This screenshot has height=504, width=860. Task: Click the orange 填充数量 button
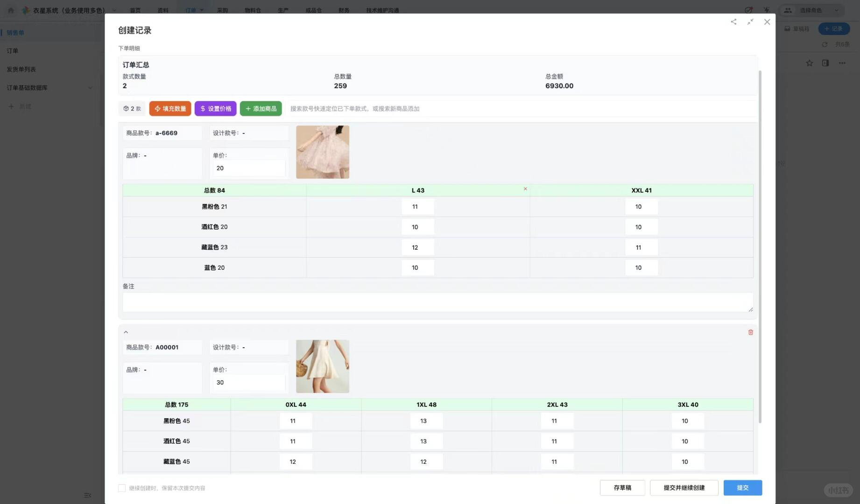pyautogui.click(x=170, y=109)
